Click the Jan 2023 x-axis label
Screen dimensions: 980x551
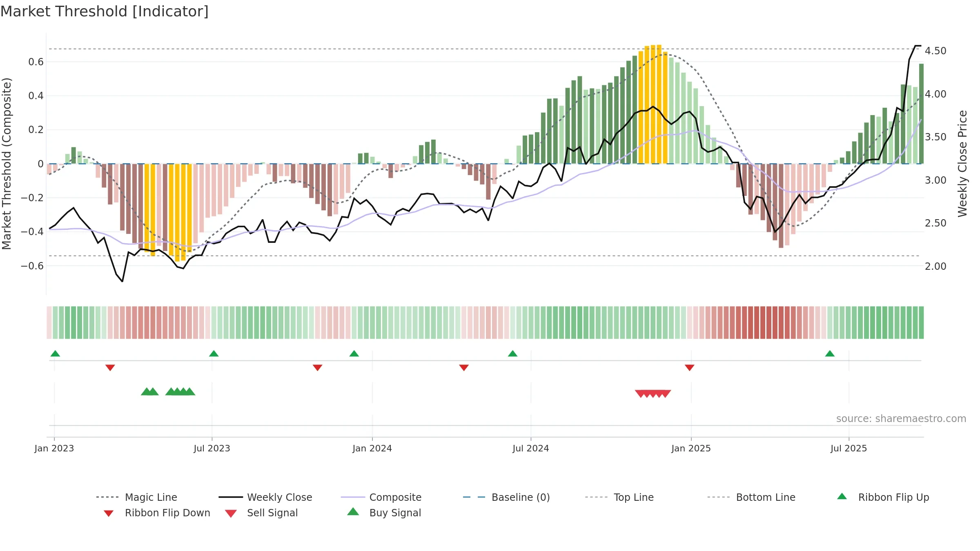[x=54, y=448]
